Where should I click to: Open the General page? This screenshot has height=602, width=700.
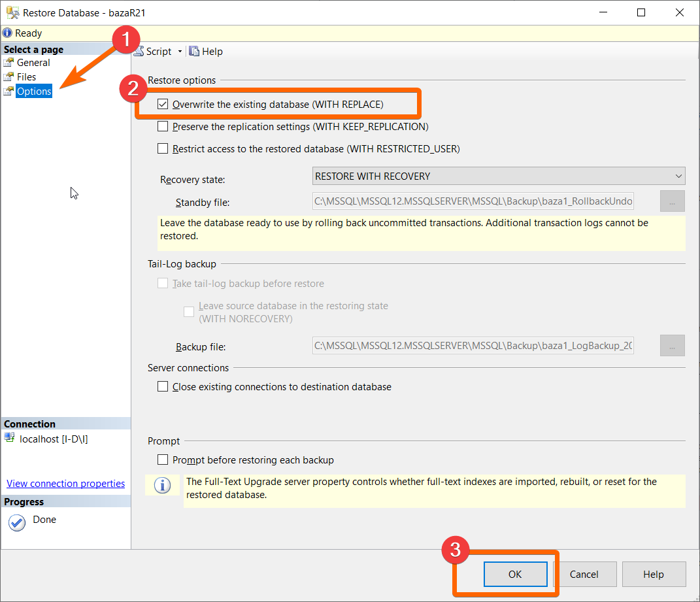coord(33,63)
